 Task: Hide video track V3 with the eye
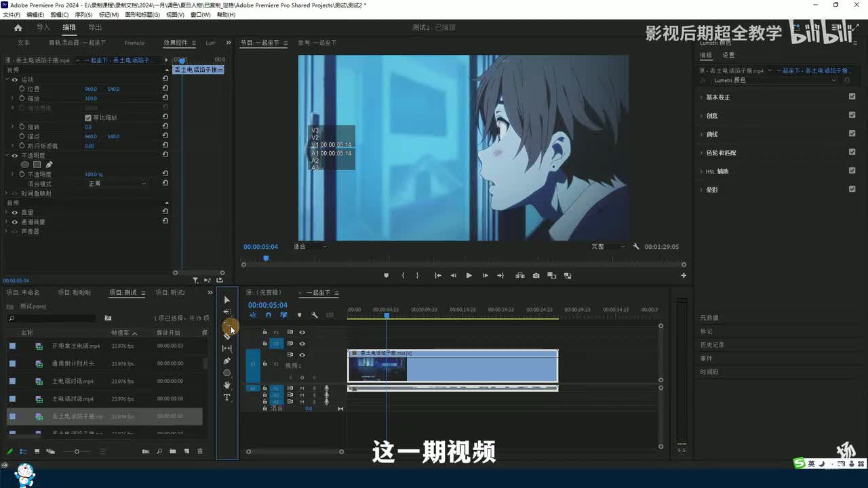tap(302, 332)
